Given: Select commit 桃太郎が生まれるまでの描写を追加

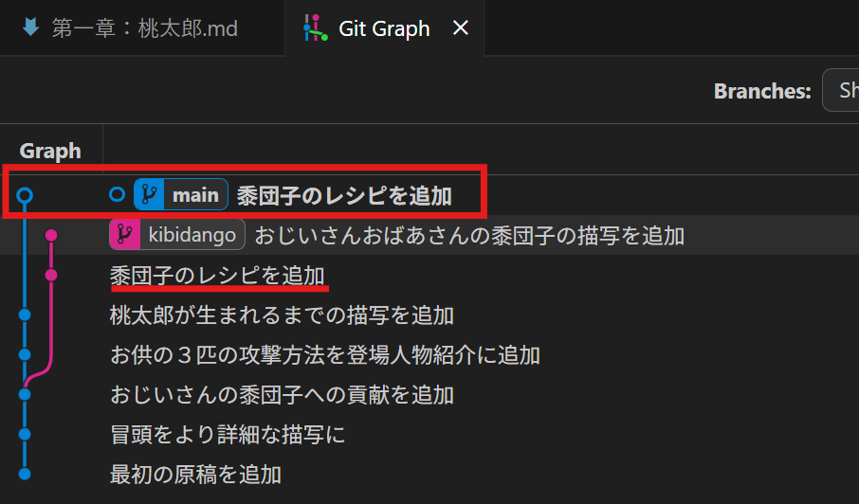Looking at the screenshot, I should pos(282,315).
